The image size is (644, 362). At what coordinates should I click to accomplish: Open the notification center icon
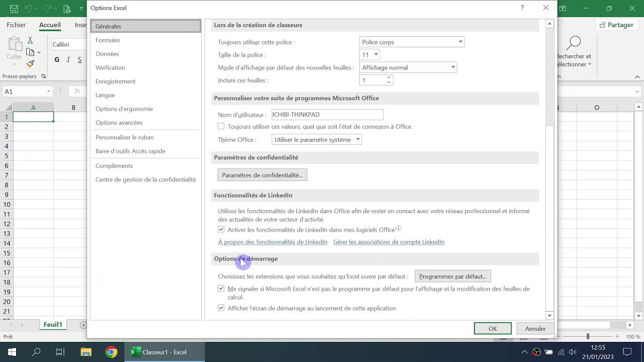tap(627, 352)
